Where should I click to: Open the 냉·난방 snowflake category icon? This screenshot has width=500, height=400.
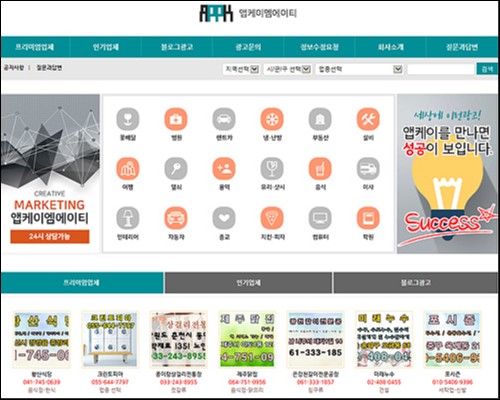point(272,119)
